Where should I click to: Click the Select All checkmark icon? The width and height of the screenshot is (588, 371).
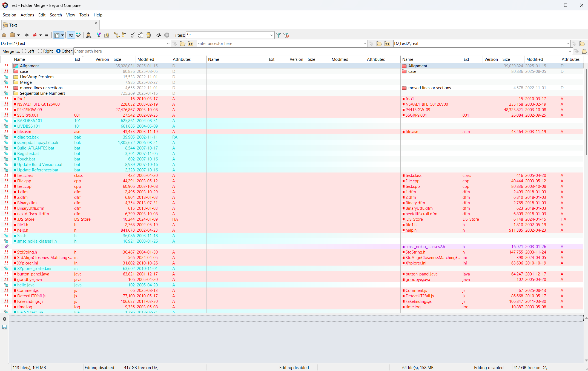(x=133, y=35)
